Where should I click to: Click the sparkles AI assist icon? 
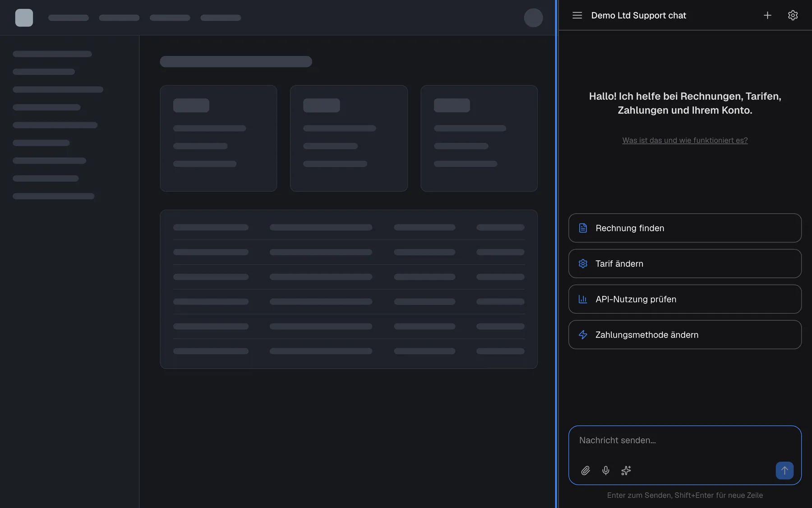(x=626, y=471)
